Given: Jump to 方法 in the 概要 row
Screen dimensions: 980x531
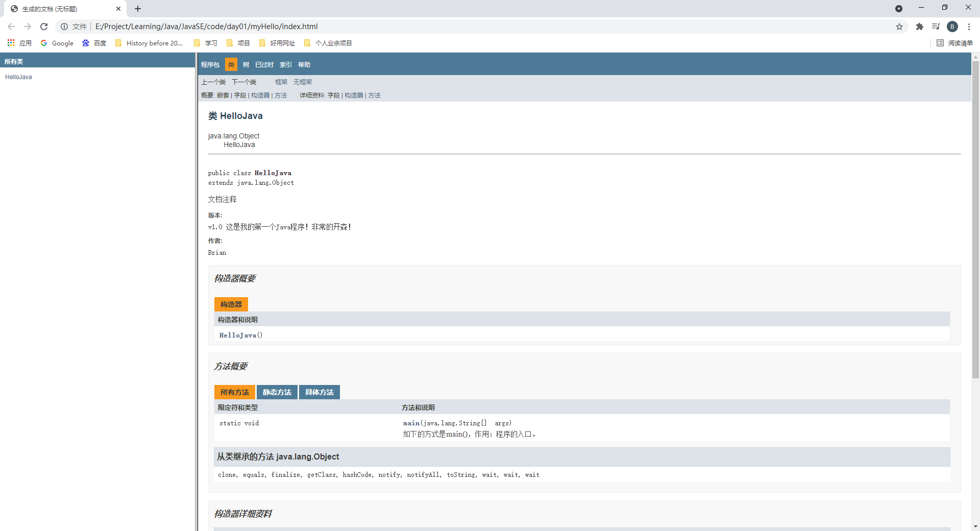Looking at the screenshot, I should (x=281, y=95).
